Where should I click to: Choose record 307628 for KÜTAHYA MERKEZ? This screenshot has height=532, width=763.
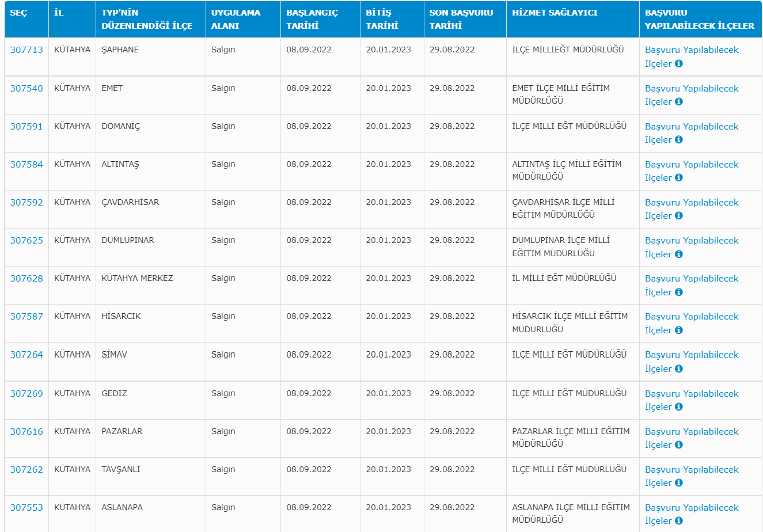pyautogui.click(x=26, y=279)
